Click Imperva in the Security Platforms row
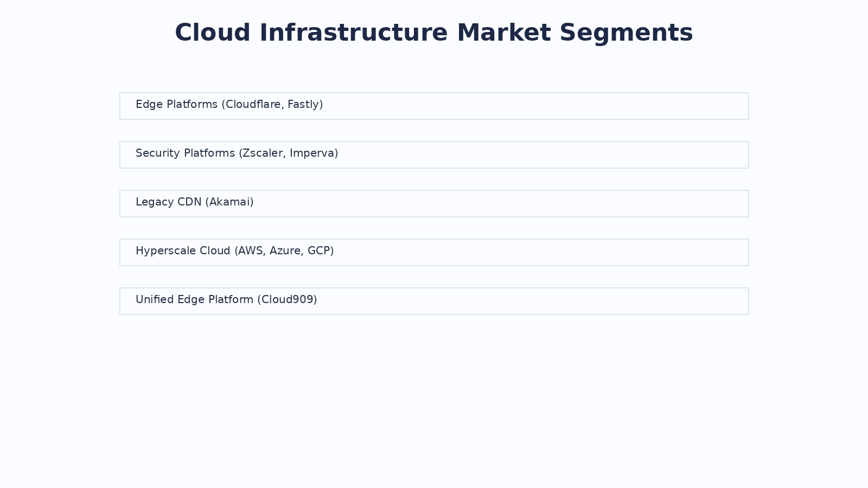This screenshot has width=868, height=488. point(312,153)
